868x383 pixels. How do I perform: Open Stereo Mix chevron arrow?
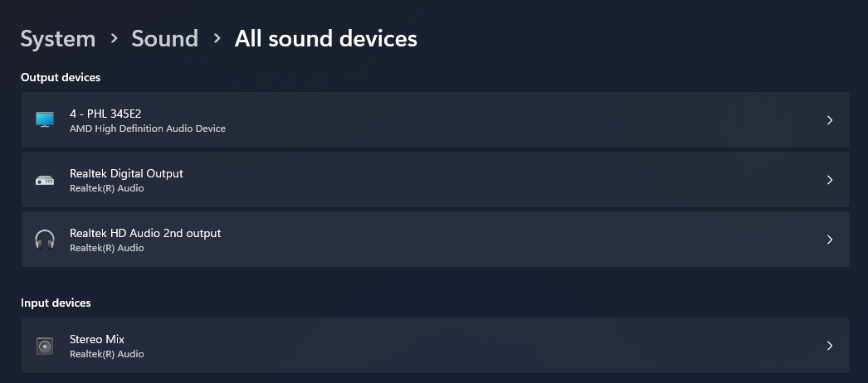[829, 346]
